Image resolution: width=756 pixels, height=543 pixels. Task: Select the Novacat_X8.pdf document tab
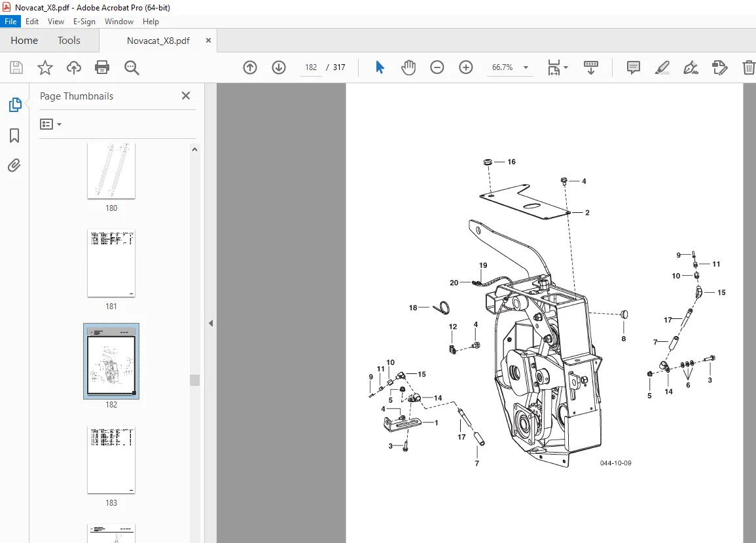[158, 41]
